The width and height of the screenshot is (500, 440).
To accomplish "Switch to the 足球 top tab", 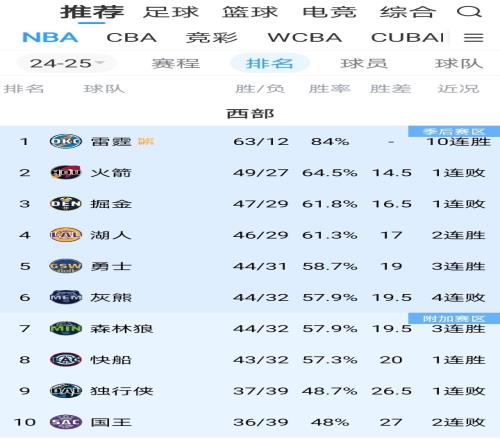I will 171,12.
